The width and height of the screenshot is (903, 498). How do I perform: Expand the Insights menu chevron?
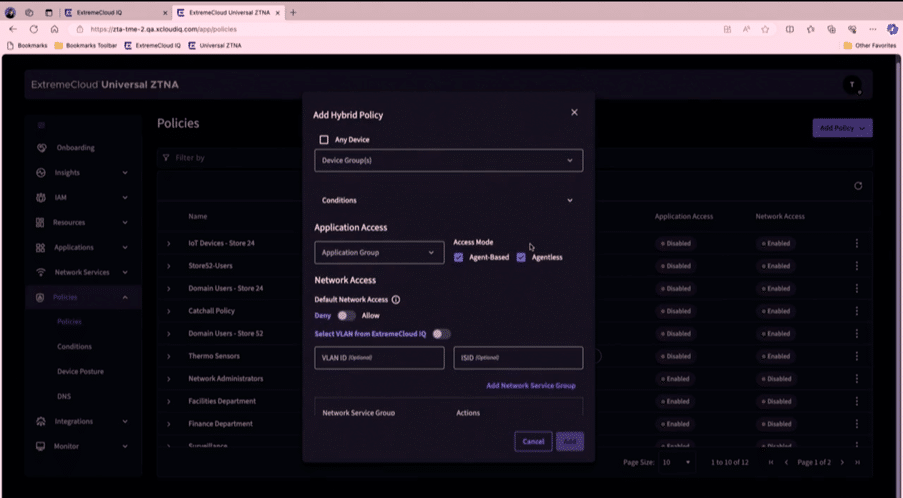click(125, 173)
